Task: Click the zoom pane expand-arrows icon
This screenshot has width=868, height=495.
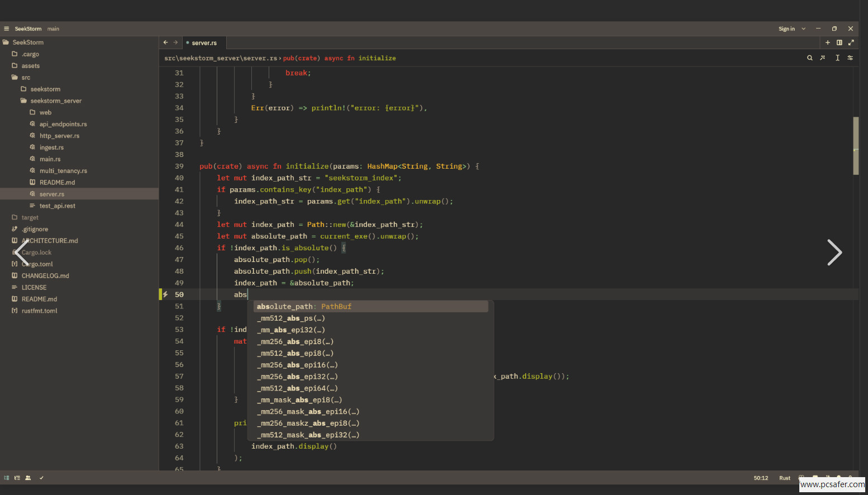Action: pos(851,42)
